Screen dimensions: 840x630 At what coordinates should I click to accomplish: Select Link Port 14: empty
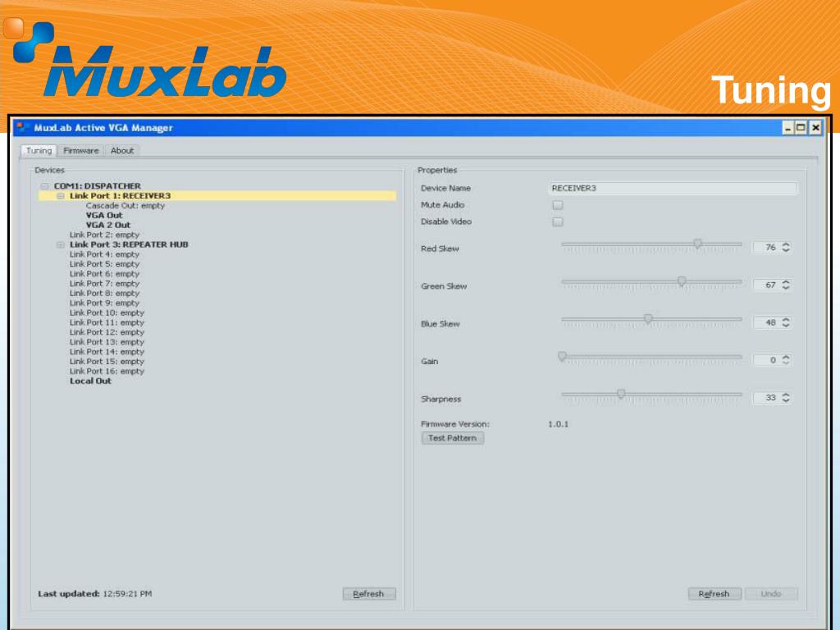pos(107,351)
